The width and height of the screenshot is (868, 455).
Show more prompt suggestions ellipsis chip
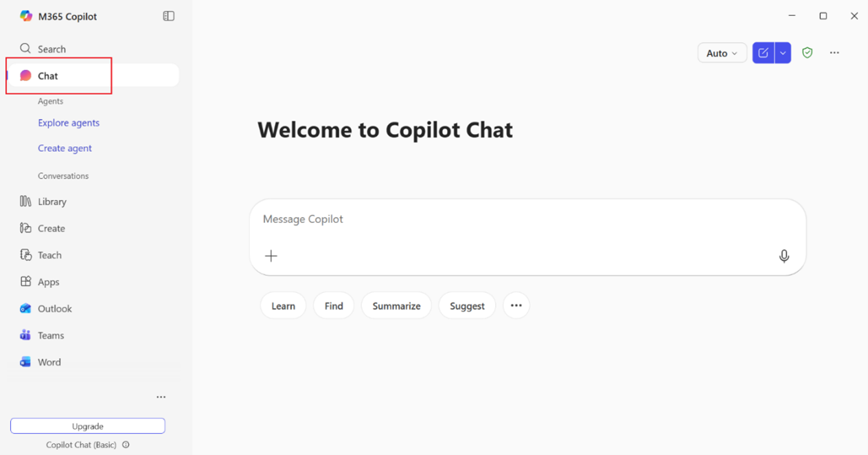(x=516, y=306)
